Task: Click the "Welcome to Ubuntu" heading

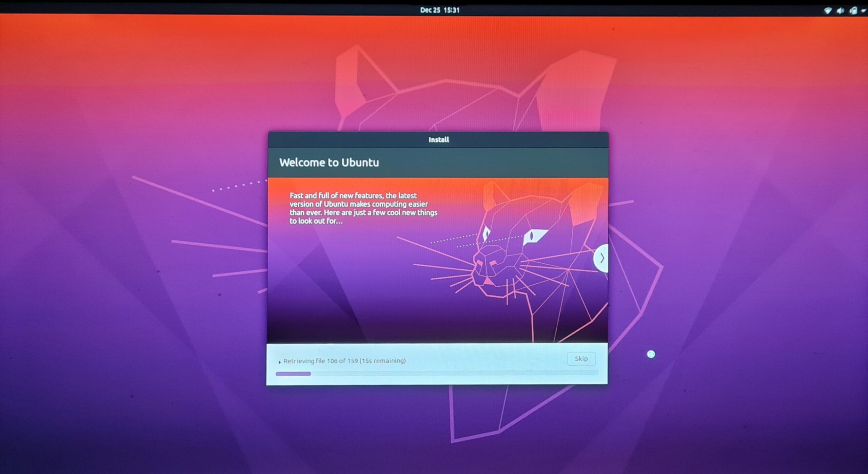Action: pyautogui.click(x=329, y=163)
